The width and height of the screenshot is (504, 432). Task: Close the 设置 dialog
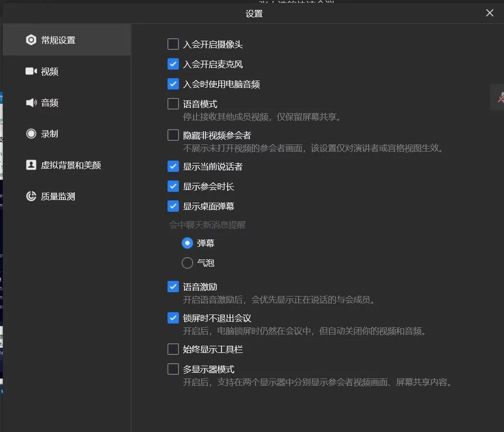[489, 13]
